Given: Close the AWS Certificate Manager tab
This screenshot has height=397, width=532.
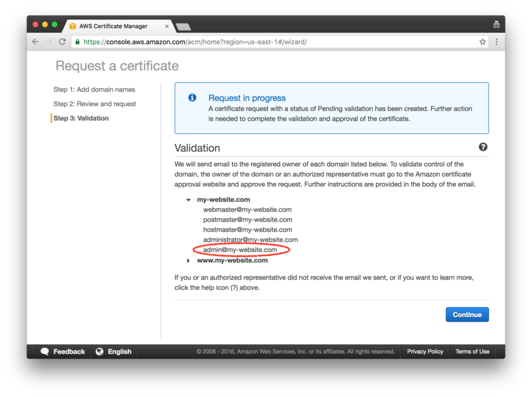Looking at the screenshot, I should pyautogui.click(x=167, y=26).
